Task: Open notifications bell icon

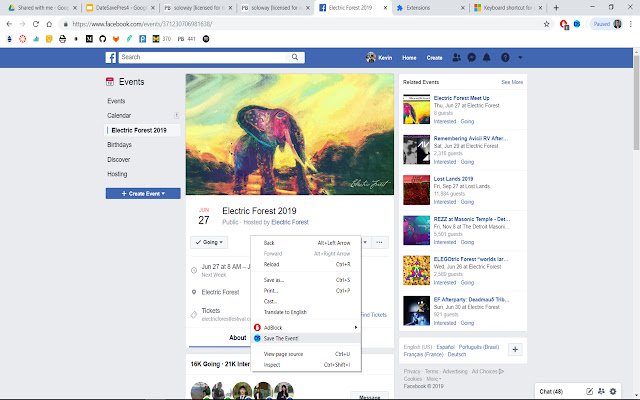Action: point(487,58)
